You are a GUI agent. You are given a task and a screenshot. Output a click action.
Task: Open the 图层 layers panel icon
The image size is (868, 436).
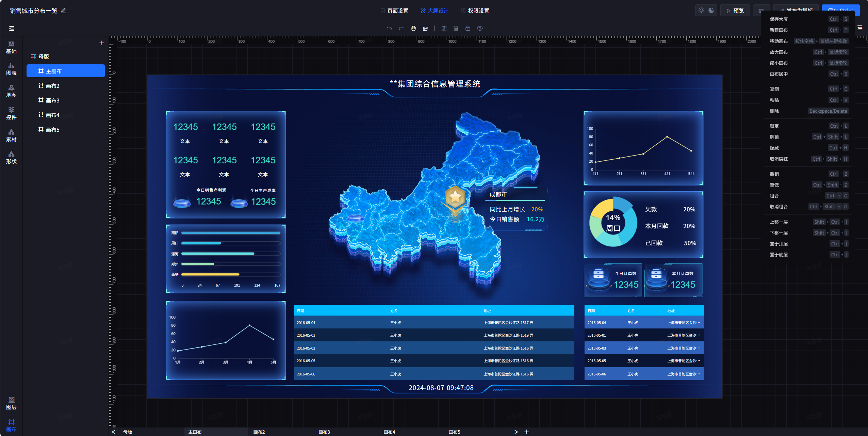coord(11,403)
